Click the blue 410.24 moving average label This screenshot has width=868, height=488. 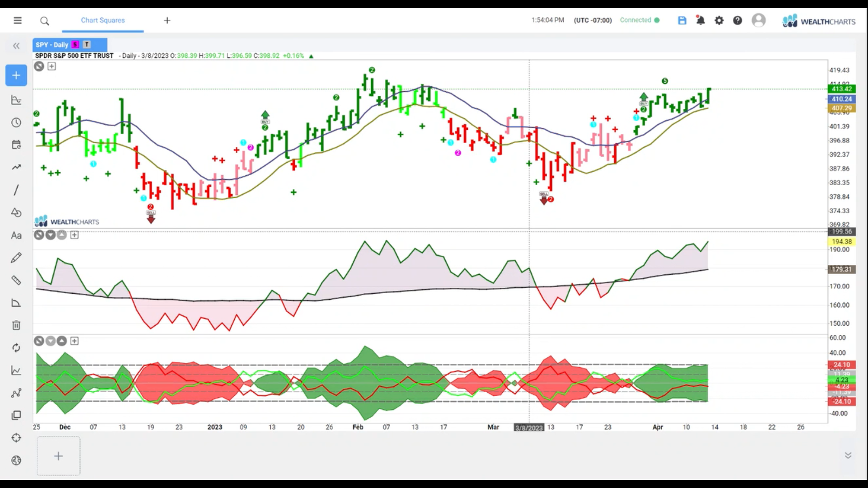[x=841, y=99]
